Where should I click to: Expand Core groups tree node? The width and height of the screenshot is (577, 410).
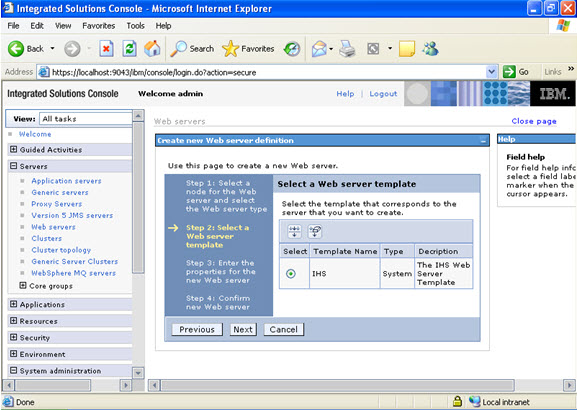(x=23, y=285)
